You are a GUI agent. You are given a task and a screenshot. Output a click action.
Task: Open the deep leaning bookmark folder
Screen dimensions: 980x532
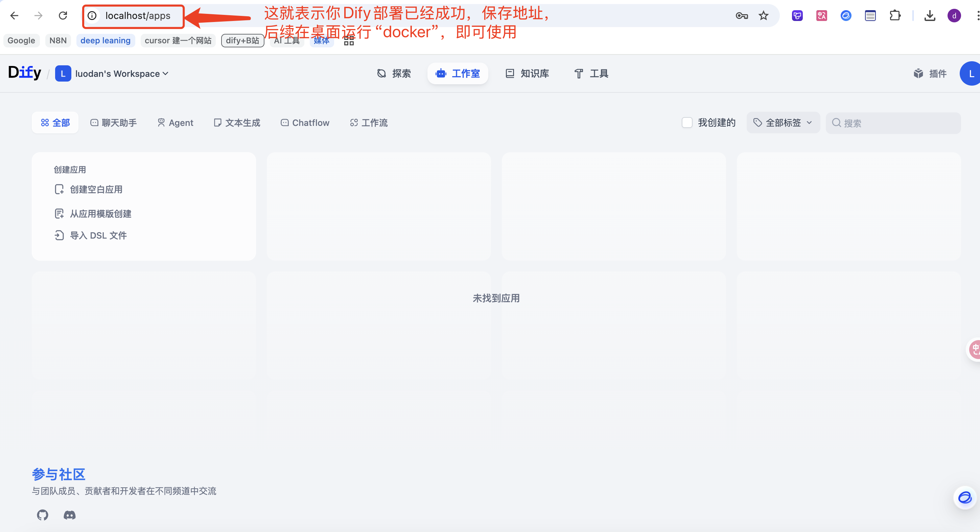pyautogui.click(x=106, y=40)
